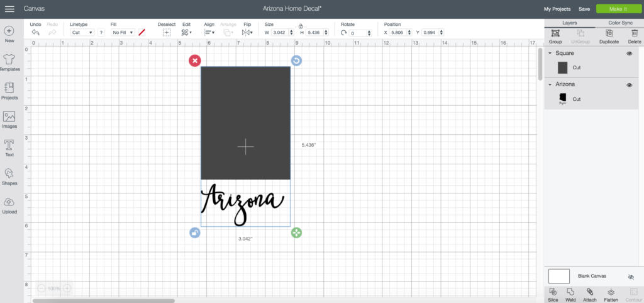Click the Y position input field
644x303 pixels.
pos(430,33)
